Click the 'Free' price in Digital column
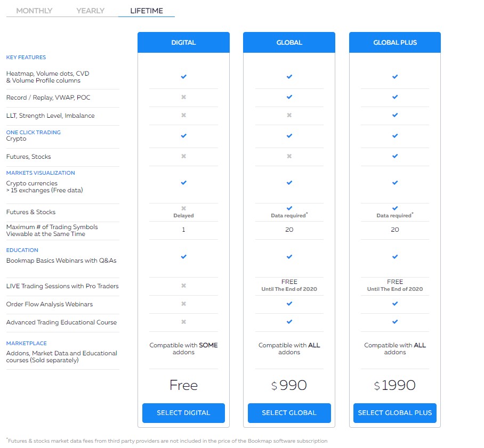Image resolution: width=484 pixels, height=448 pixels. pyautogui.click(x=184, y=385)
